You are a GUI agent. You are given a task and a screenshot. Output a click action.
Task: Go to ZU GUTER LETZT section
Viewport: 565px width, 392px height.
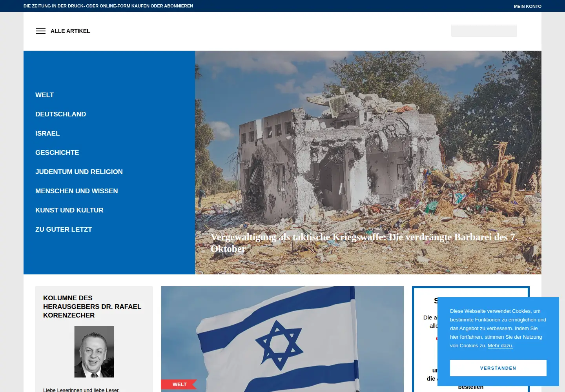click(x=64, y=229)
